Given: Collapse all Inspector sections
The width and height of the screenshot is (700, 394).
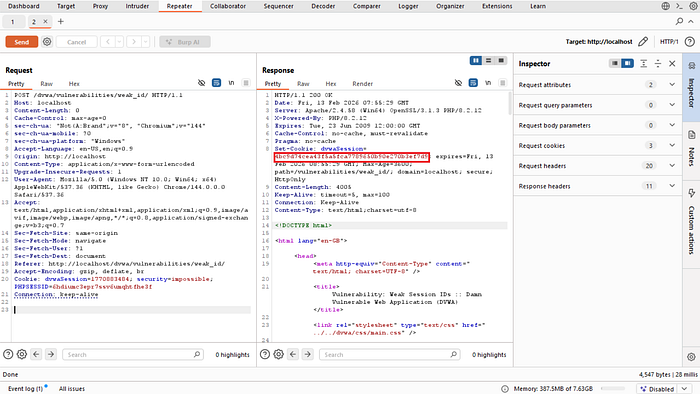Looking at the screenshot, I should (x=658, y=64).
